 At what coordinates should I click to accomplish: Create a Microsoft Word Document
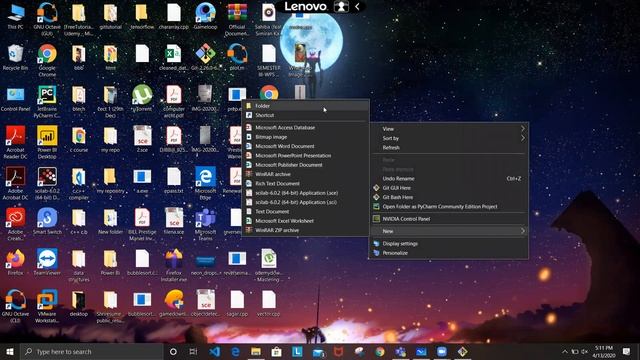point(306,146)
